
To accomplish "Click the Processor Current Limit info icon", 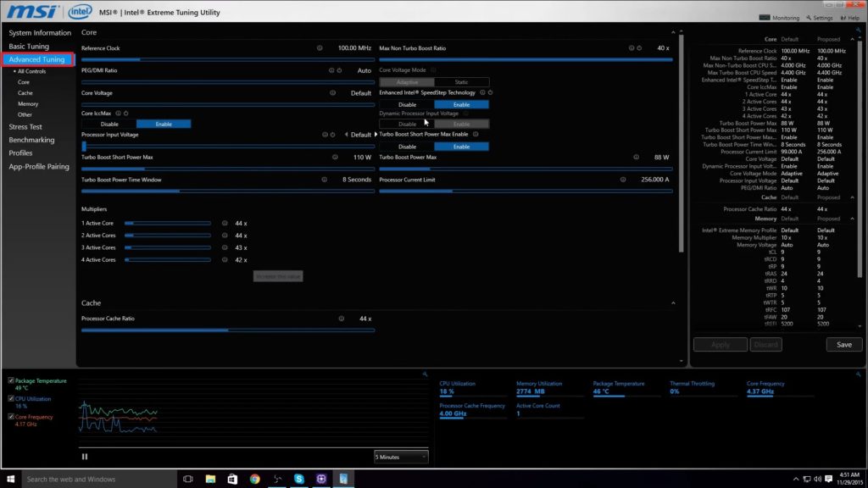I will 623,180.
